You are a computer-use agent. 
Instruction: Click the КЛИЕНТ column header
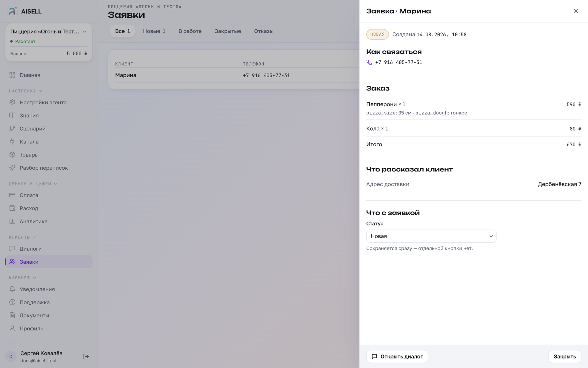pyautogui.click(x=124, y=64)
